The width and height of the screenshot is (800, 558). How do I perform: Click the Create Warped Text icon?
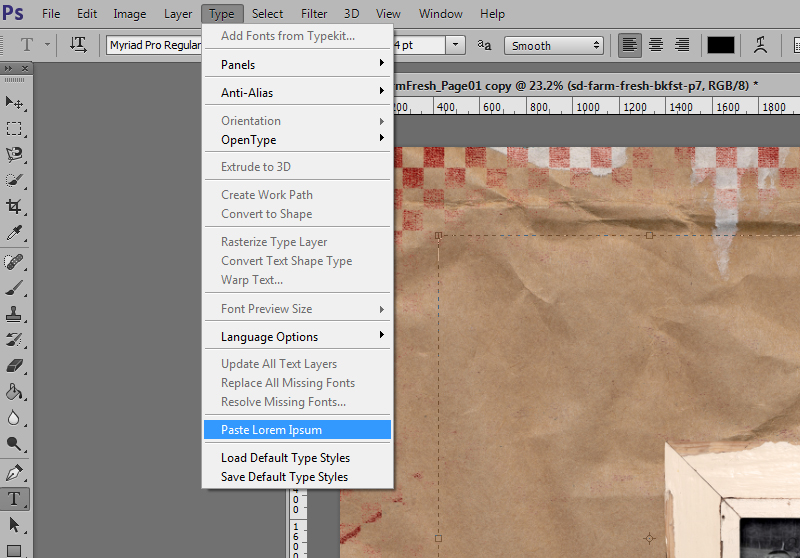point(760,45)
